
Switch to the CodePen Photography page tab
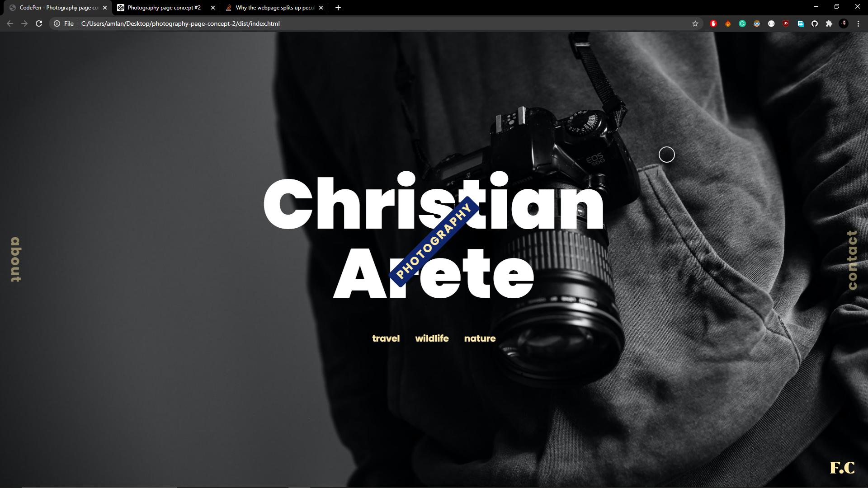pos(58,8)
